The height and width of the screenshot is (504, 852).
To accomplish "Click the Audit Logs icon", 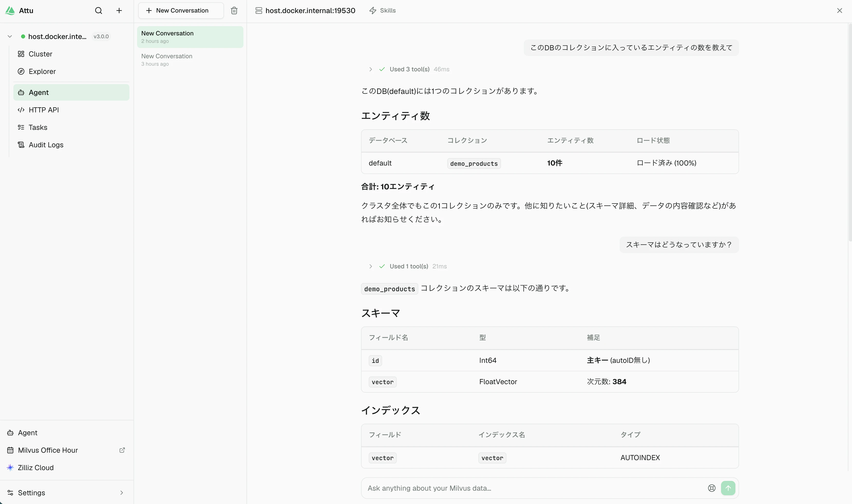I will [x=21, y=145].
